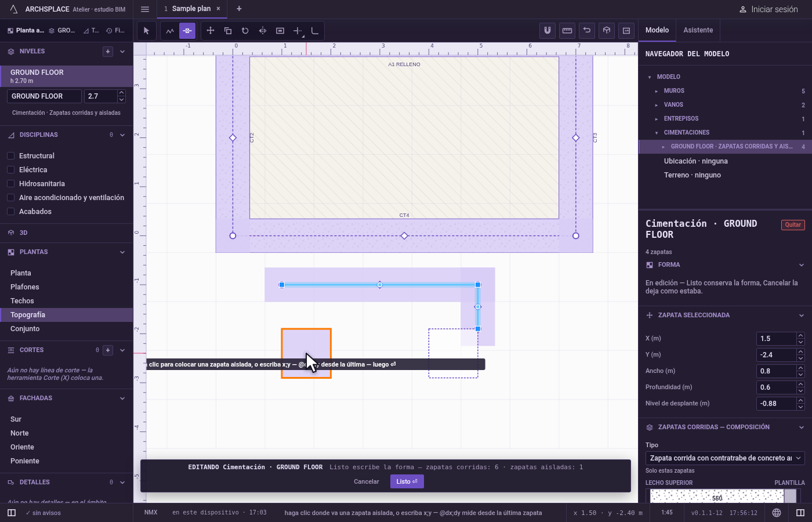Check Aire acondicionado y ventilación box
The height and width of the screenshot is (522, 812).
point(10,198)
